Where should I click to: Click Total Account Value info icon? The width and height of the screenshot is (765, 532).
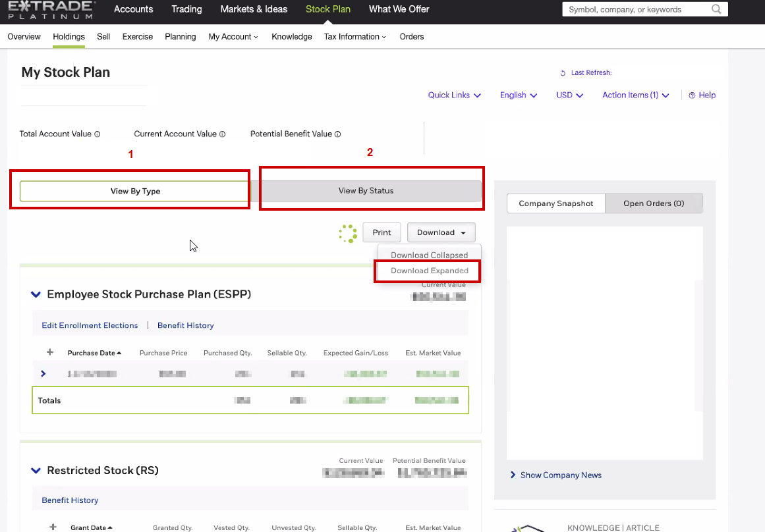pos(98,134)
